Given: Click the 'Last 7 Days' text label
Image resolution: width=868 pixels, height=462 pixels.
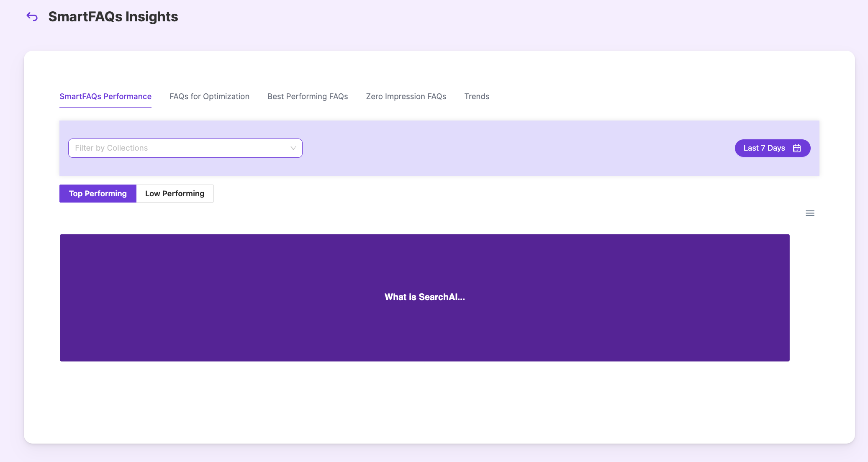Looking at the screenshot, I should pyautogui.click(x=764, y=148).
